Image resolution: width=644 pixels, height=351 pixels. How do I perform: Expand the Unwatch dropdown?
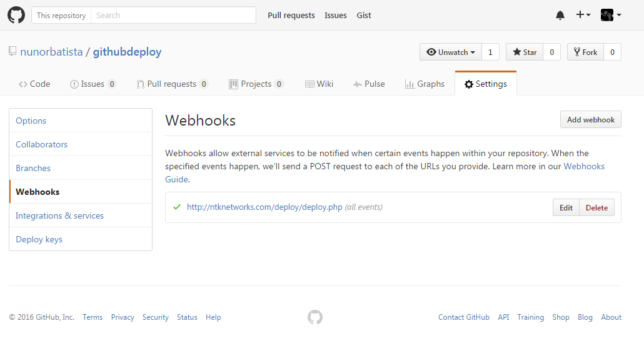[450, 52]
